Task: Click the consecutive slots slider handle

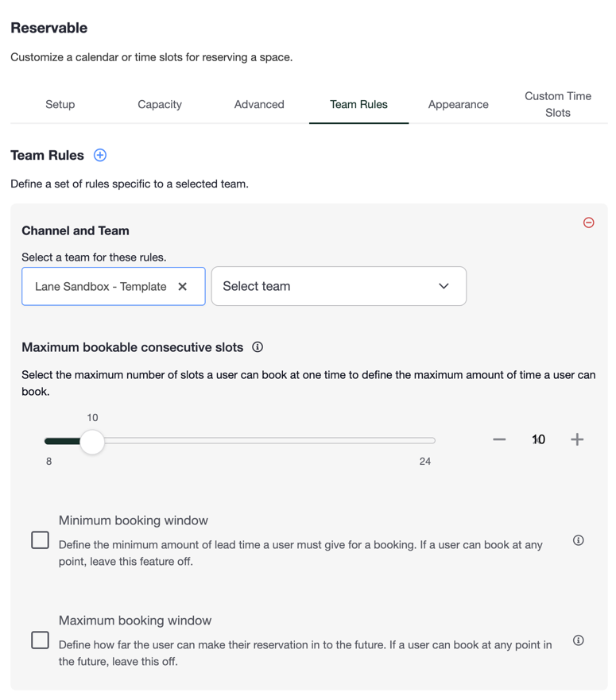Action: pos(92,442)
